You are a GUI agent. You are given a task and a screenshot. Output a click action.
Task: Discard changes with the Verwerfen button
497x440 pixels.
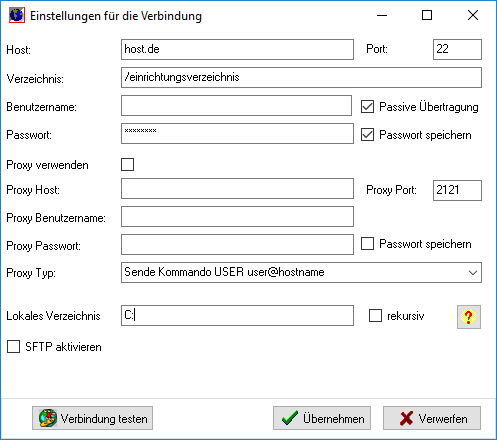pyautogui.click(x=432, y=418)
